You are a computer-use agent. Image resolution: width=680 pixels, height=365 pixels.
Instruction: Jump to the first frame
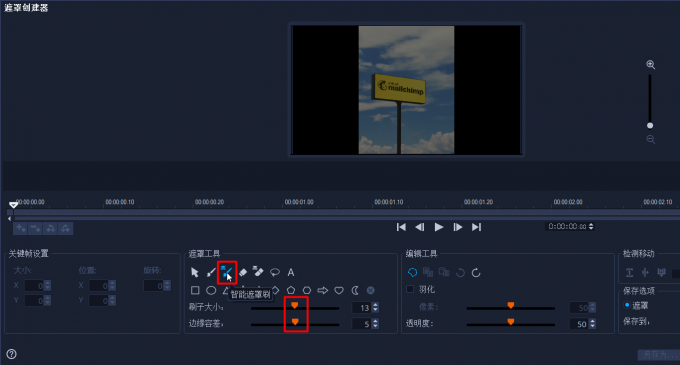click(401, 227)
